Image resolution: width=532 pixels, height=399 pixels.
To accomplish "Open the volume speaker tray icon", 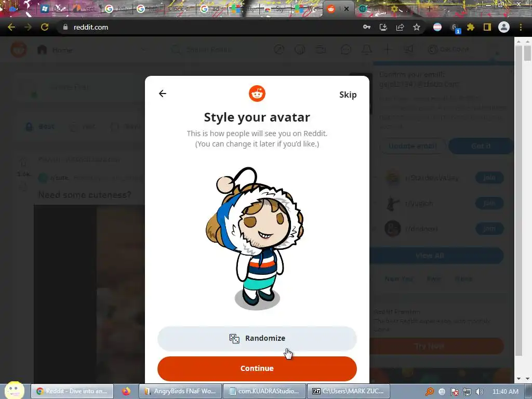I will click(479, 392).
